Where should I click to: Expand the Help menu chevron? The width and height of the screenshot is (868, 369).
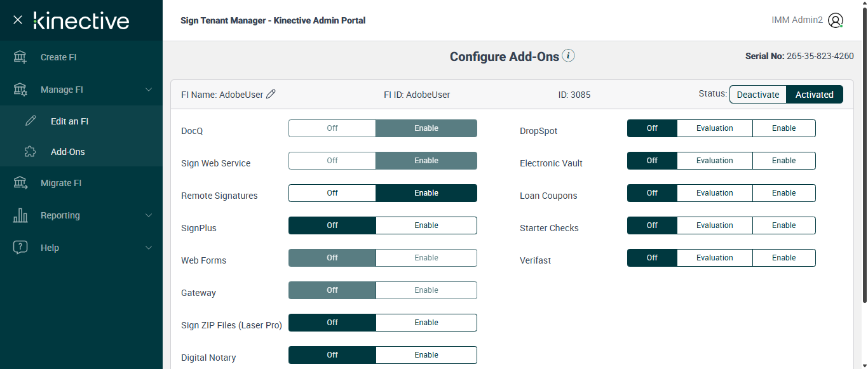[x=149, y=248]
